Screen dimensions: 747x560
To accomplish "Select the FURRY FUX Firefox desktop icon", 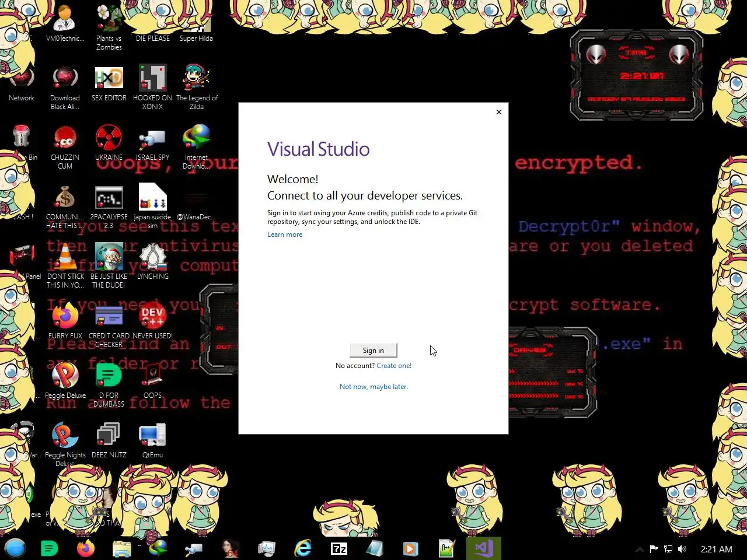I will pyautogui.click(x=65, y=321).
